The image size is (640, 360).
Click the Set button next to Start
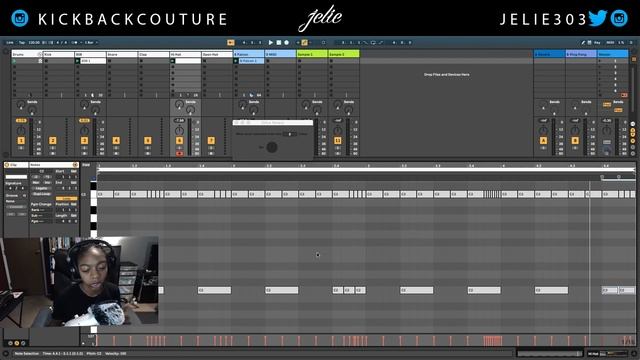tap(74, 171)
